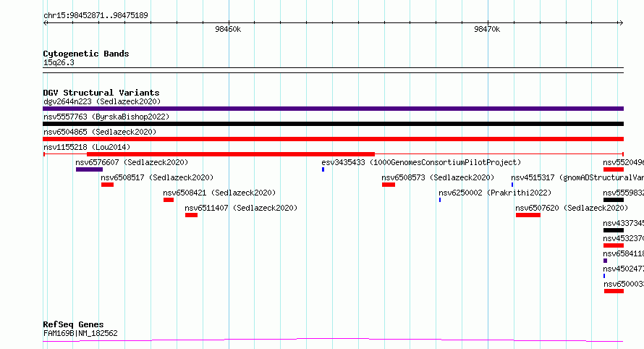Click the black bar under the nsv5559832 label

pos(614,200)
